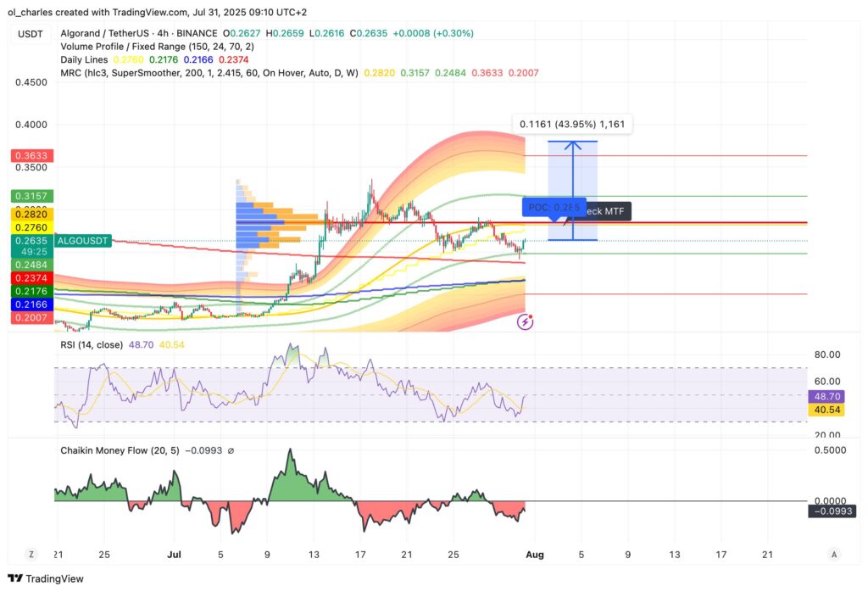This screenshot has width=868, height=592.
Task: Click the A icon right of the timeline
Action: (832, 554)
